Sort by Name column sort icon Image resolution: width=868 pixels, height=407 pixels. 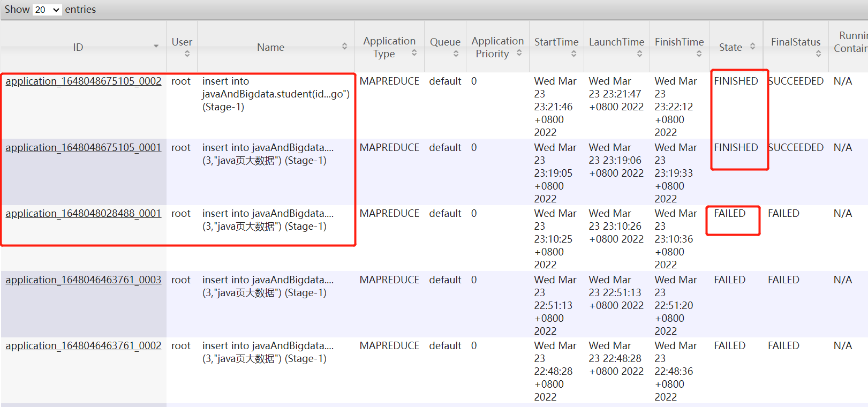[344, 47]
